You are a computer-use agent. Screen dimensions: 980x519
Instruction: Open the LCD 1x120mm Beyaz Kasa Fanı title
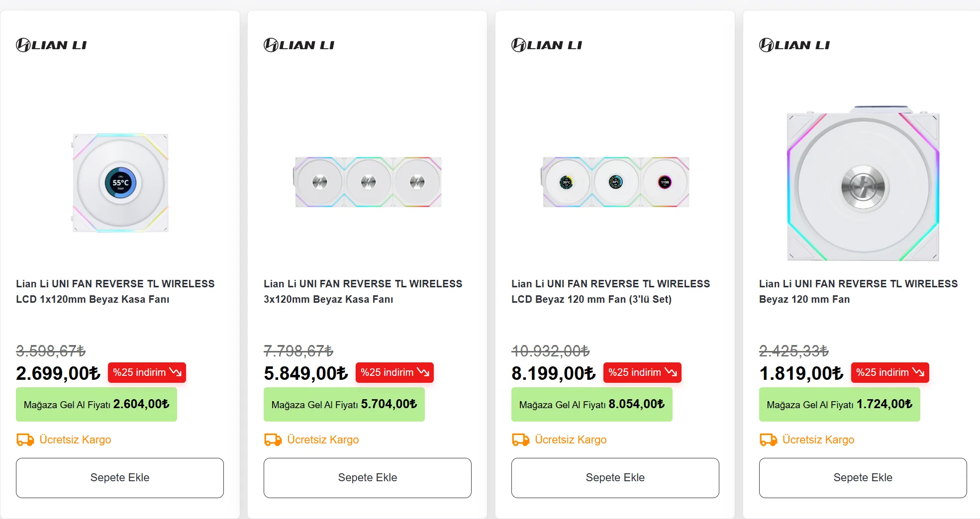115,291
